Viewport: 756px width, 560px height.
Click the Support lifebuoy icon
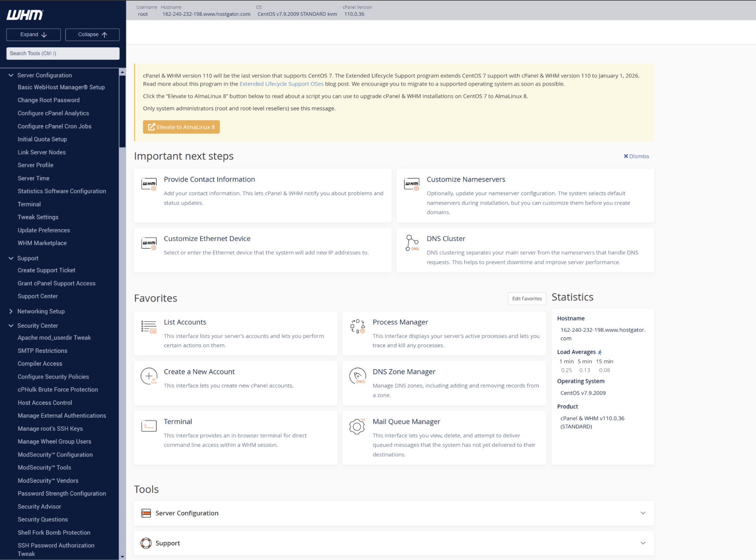tap(146, 543)
